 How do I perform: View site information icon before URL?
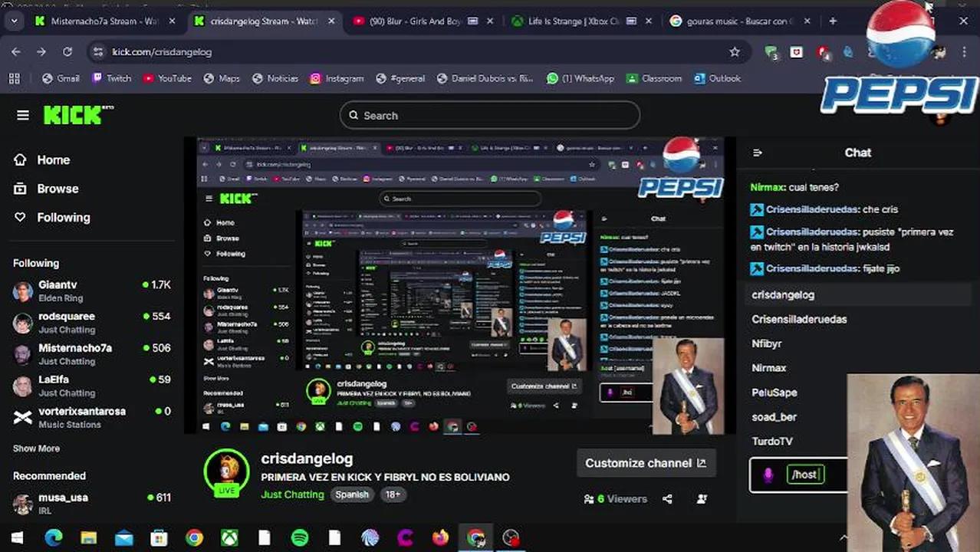(x=97, y=51)
